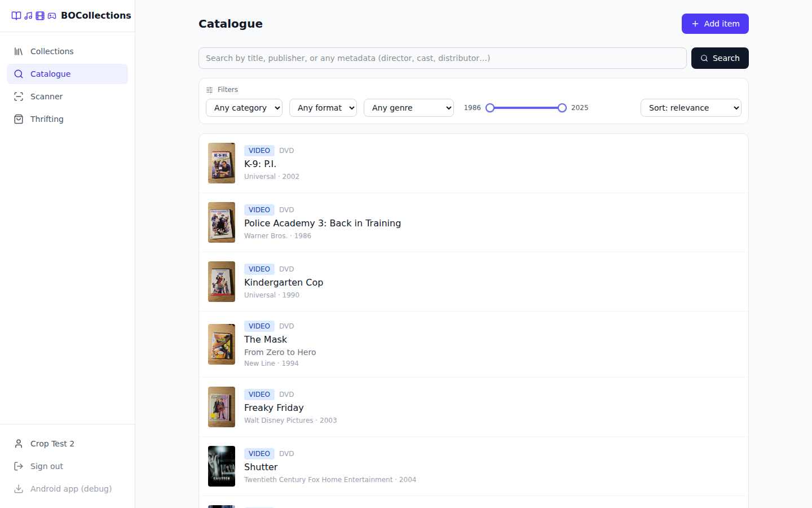The width and height of the screenshot is (812, 508).
Task: Click magnifier icon inside Search button
Action: [x=704, y=58]
